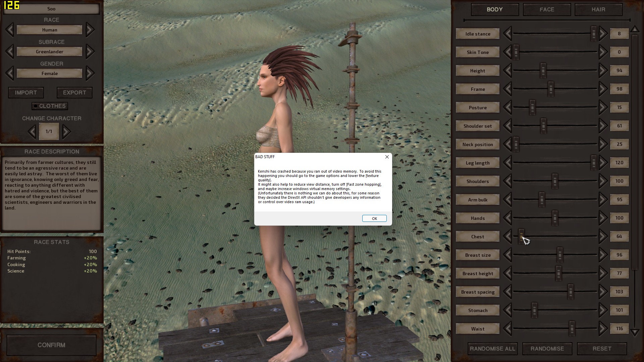Increase Posture with right arrow
This screenshot has height=362, width=644.
tap(603, 107)
